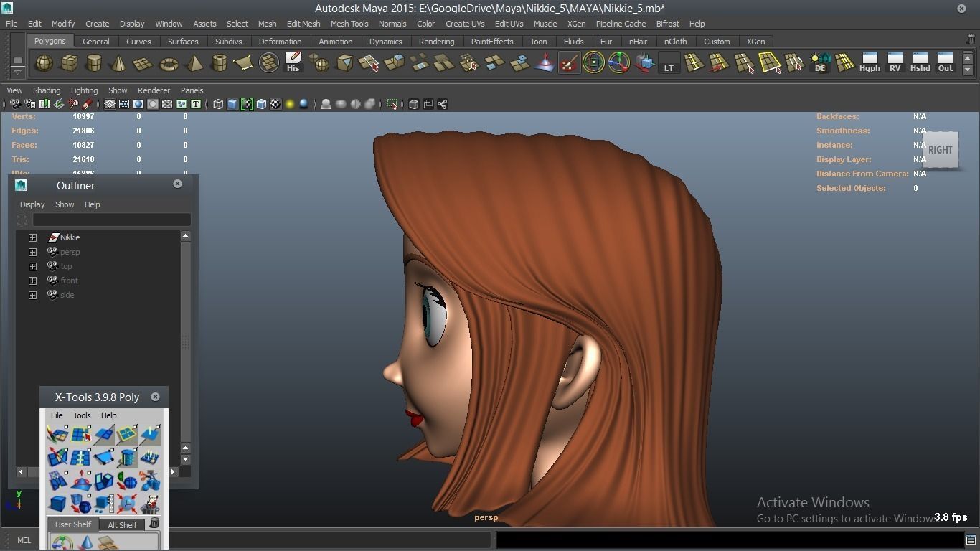This screenshot has width=980, height=551.
Task: Create a polygon cube from the shelf
Action: (x=69, y=64)
